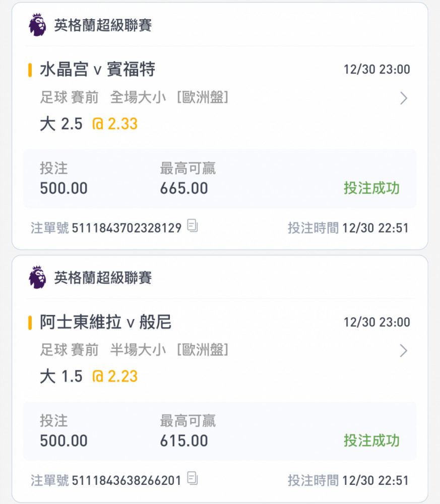Click the 投注成功 status beside 615.00
The height and width of the screenshot is (504, 440).
(371, 440)
